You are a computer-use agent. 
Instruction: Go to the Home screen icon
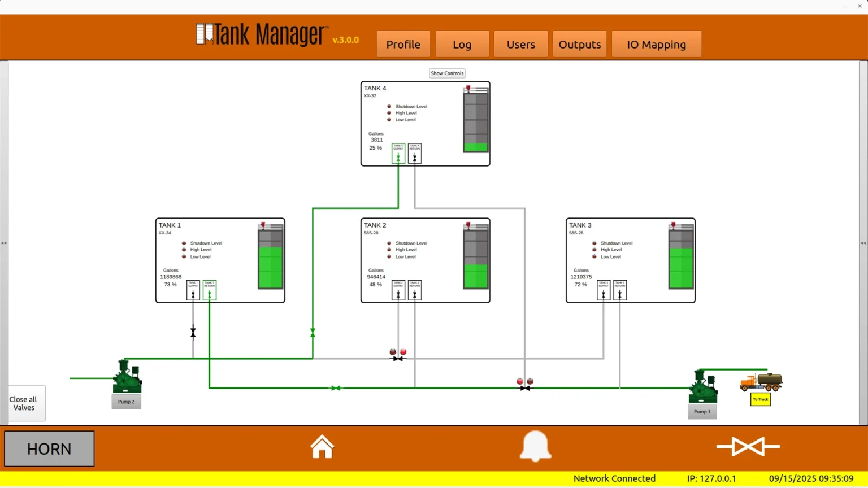pos(322,446)
